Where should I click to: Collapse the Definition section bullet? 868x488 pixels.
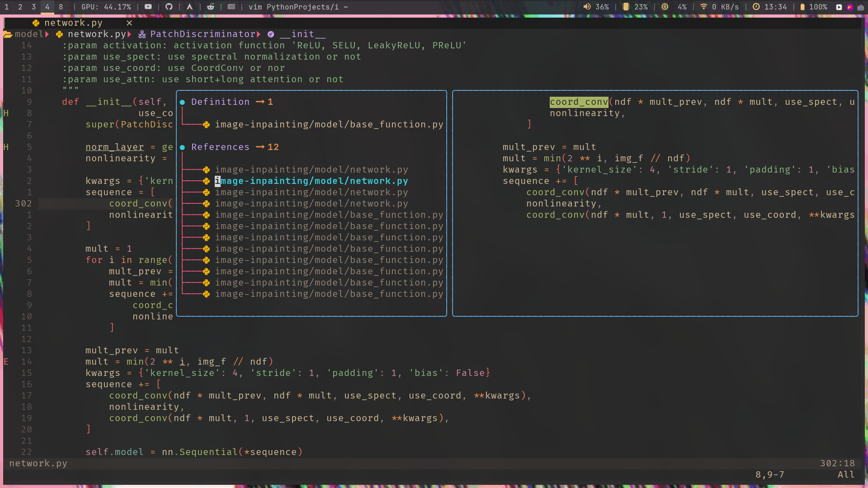(x=182, y=102)
